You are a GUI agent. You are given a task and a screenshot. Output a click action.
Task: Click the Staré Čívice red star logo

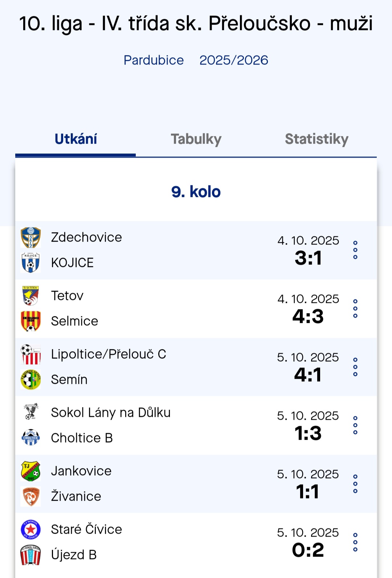tap(31, 529)
